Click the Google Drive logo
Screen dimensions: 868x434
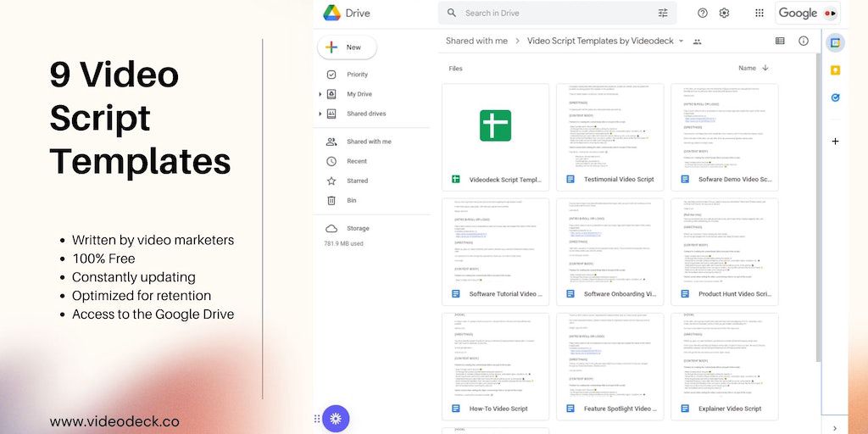pos(332,13)
